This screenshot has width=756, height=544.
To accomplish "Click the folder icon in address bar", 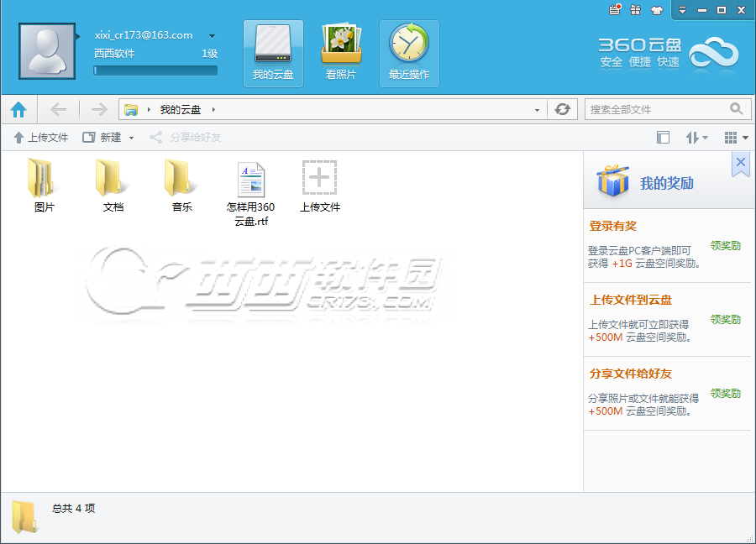I will 131,110.
